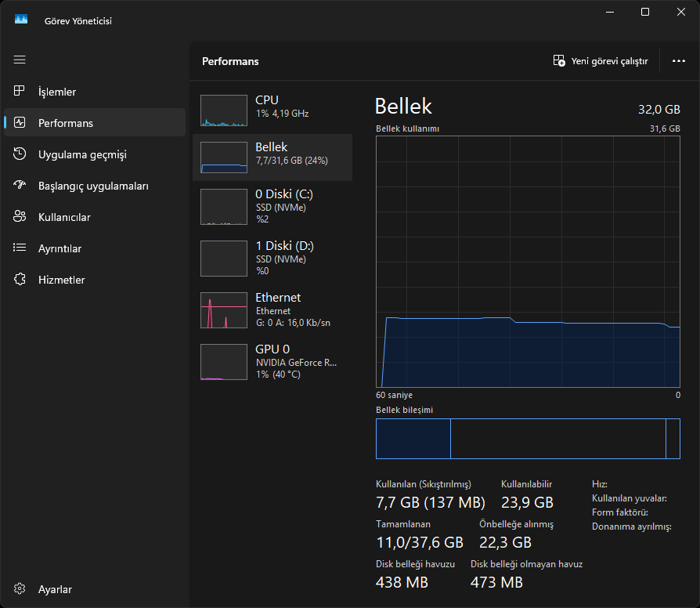This screenshot has width=700, height=608.
Task: Click Yeni görevi çalıştır button
Action: (601, 61)
